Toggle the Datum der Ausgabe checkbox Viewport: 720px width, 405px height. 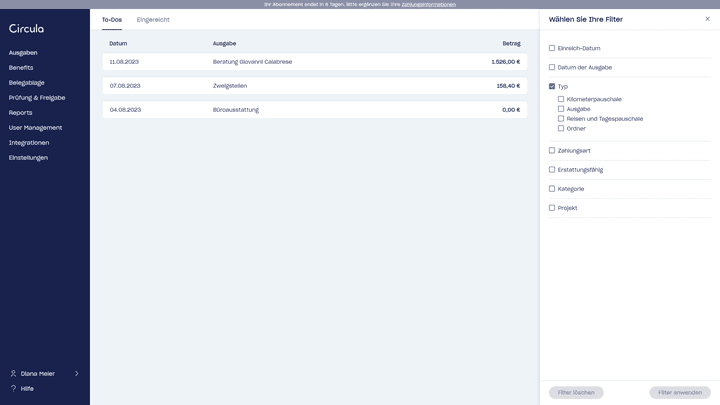pos(552,67)
